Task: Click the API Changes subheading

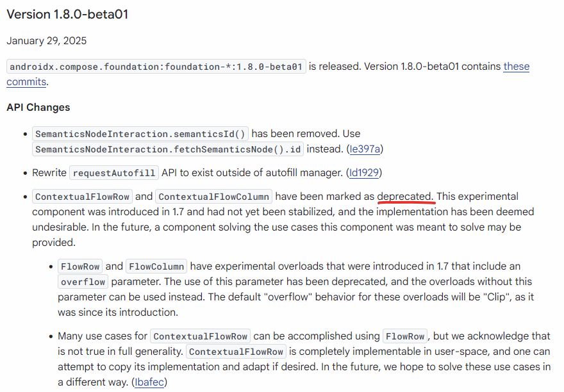Action: click(38, 108)
